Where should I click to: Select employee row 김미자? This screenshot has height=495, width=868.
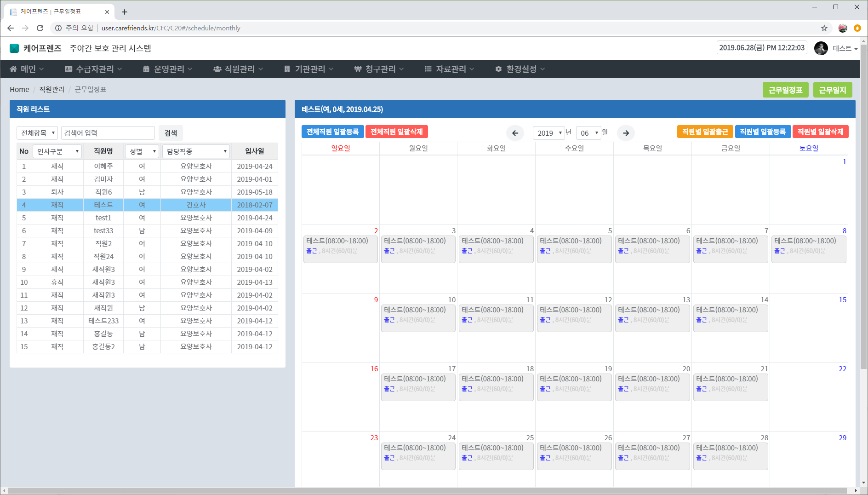[x=147, y=179]
